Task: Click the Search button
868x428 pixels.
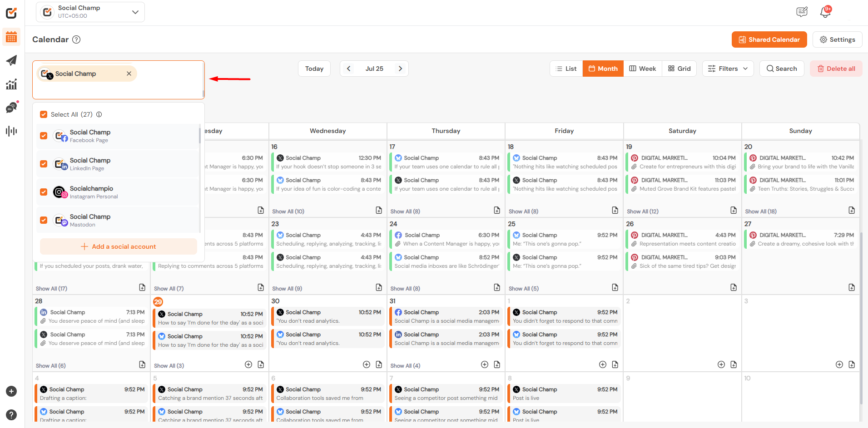Action: [x=782, y=69]
